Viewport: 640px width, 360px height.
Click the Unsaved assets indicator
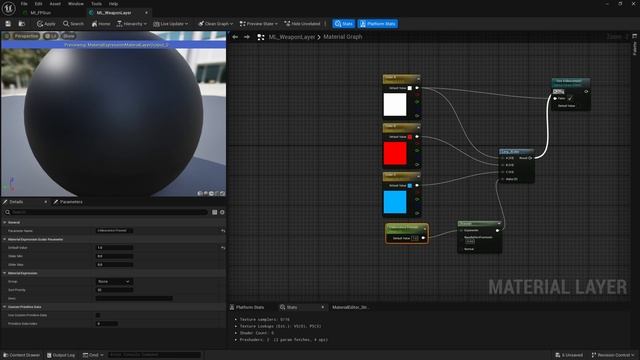[x=569, y=355]
